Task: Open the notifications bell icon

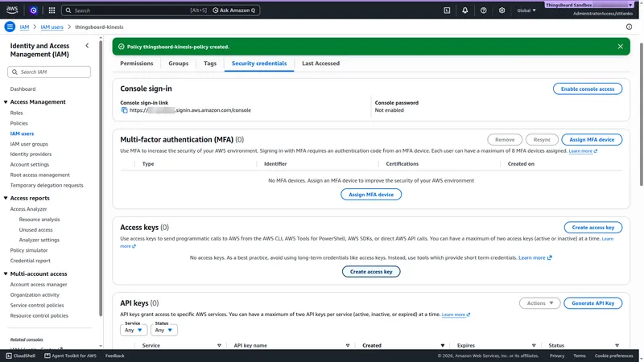Action: 465,10
